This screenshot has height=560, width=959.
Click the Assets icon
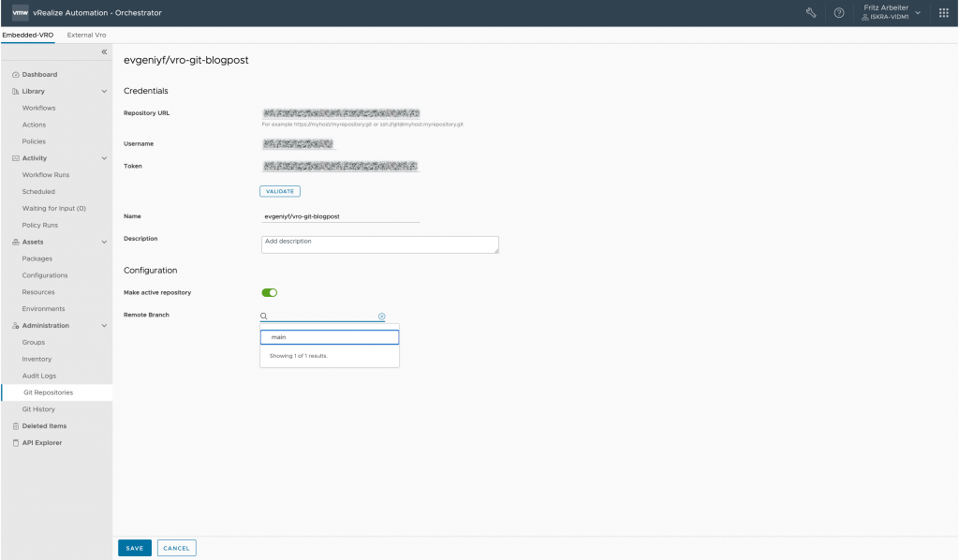pos(15,243)
